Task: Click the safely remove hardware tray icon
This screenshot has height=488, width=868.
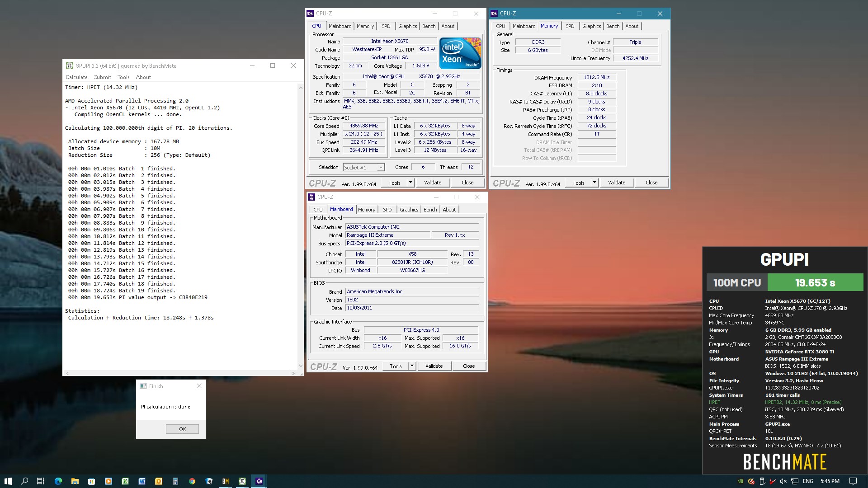Action: tap(762, 481)
